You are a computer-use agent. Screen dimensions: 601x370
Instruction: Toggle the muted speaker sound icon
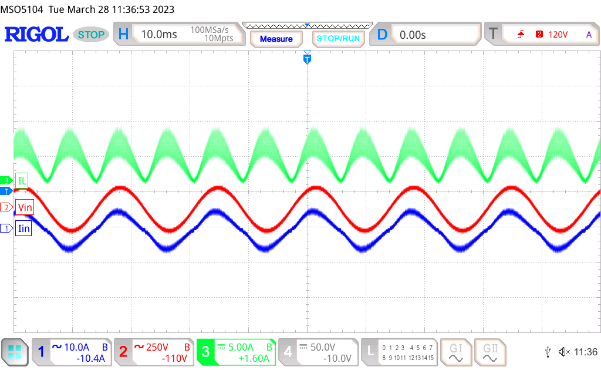click(564, 352)
